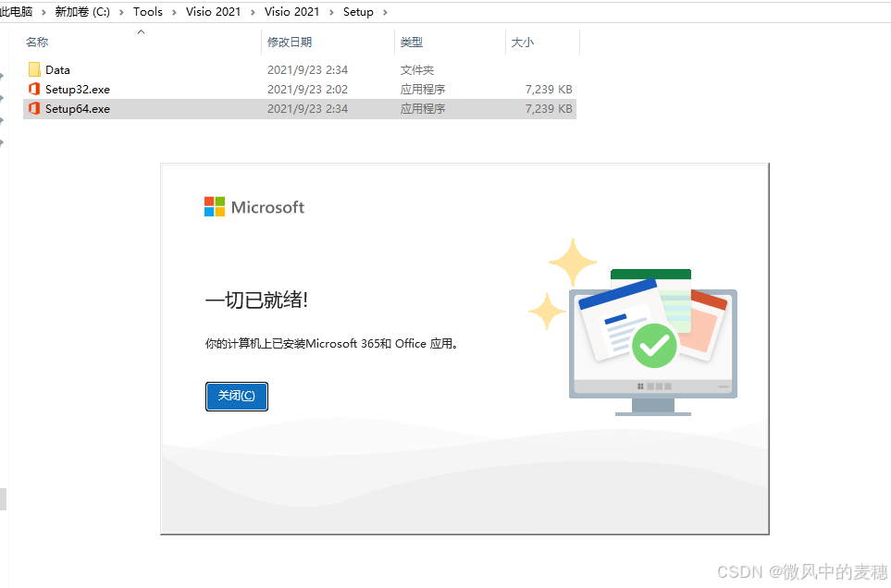Click Setup folder in the breadcrumb
891x588 pixels.
coord(358,12)
